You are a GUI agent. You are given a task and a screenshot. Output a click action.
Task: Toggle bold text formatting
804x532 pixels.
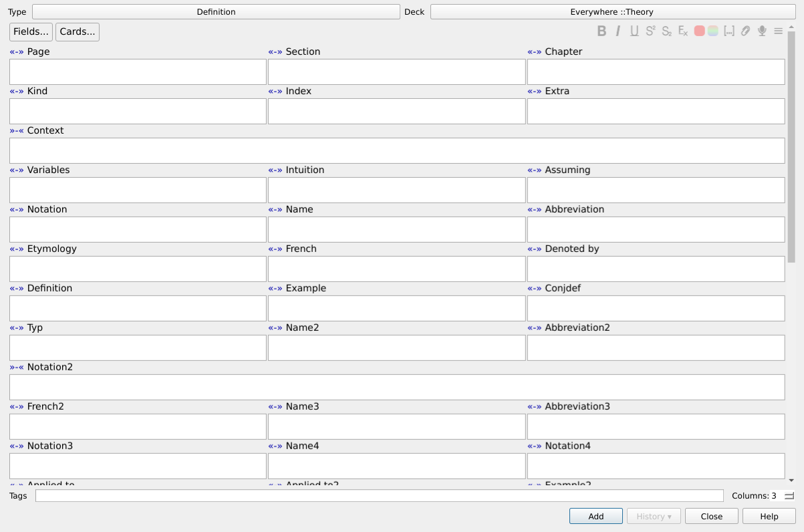(x=601, y=31)
